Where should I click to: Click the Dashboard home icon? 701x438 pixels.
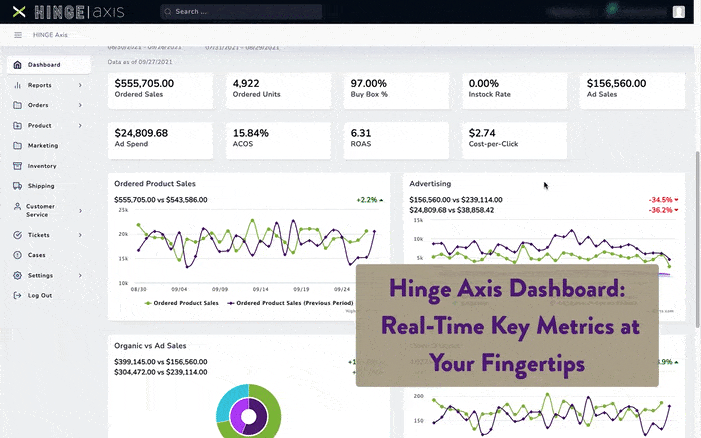(17, 65)
